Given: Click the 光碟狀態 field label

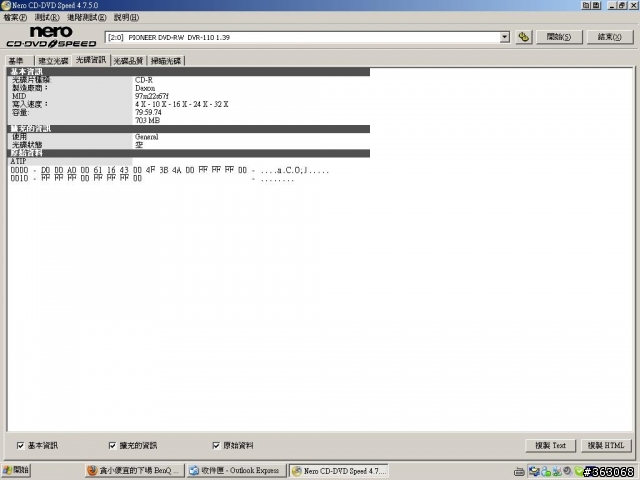Looking at the screenshot, I should [27, 145].
